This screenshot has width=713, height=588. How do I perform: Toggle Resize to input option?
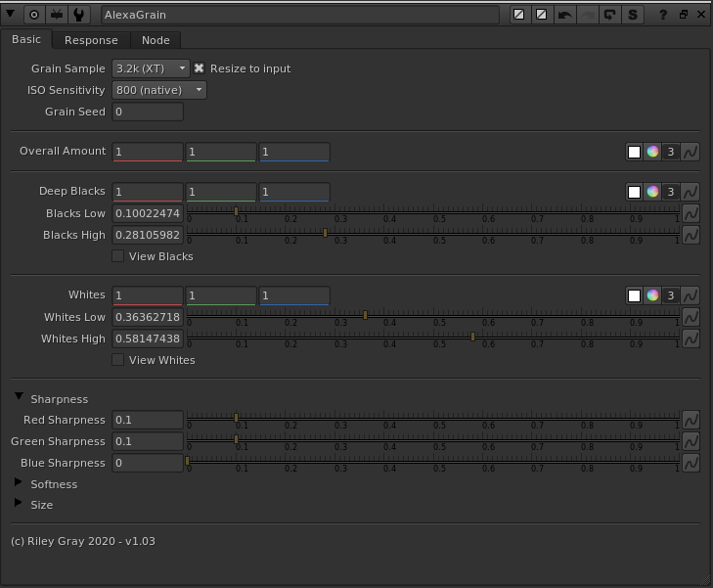click(200, 68)
